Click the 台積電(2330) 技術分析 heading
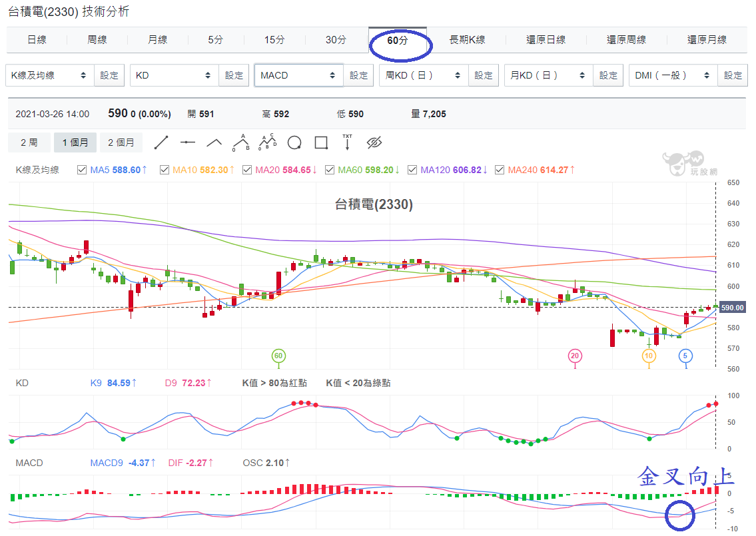The height and width of the screenshot is (536, 756). [69, 11]
